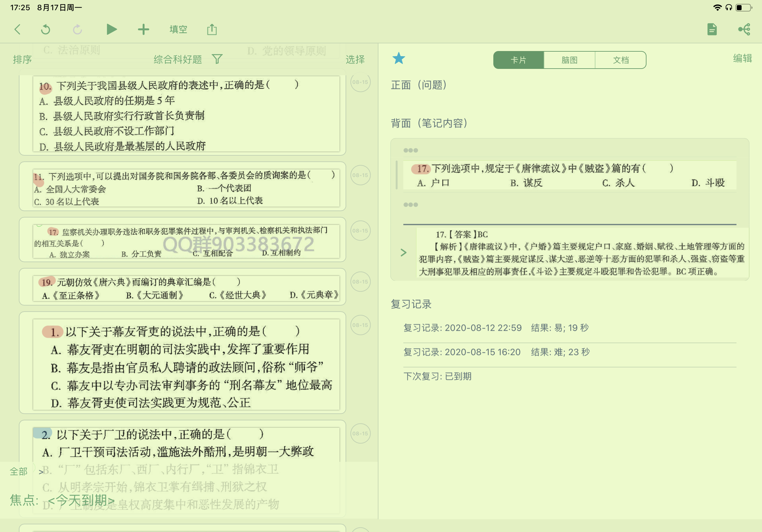762x532 pixels.
Task: Open card 11 about 质询案
Action: coord(183,186)
